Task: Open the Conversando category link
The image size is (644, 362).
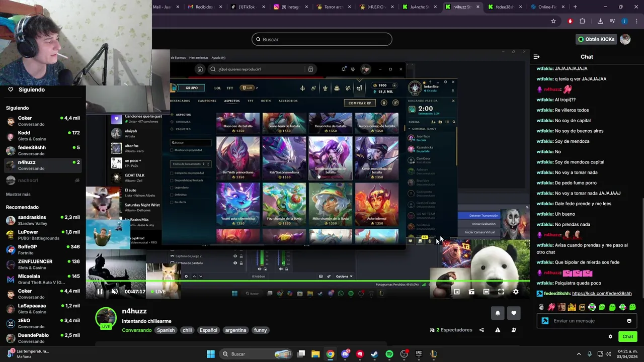Action: point(137,330)
